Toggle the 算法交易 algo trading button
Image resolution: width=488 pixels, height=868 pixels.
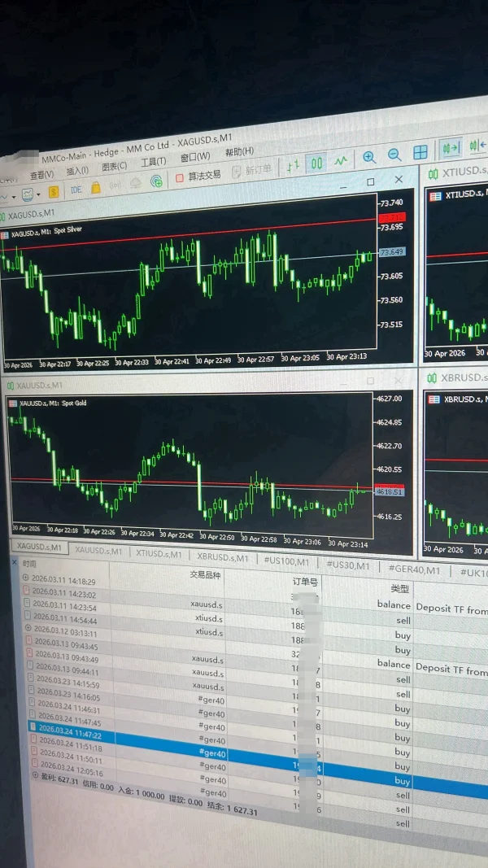[x=198, y=176]
